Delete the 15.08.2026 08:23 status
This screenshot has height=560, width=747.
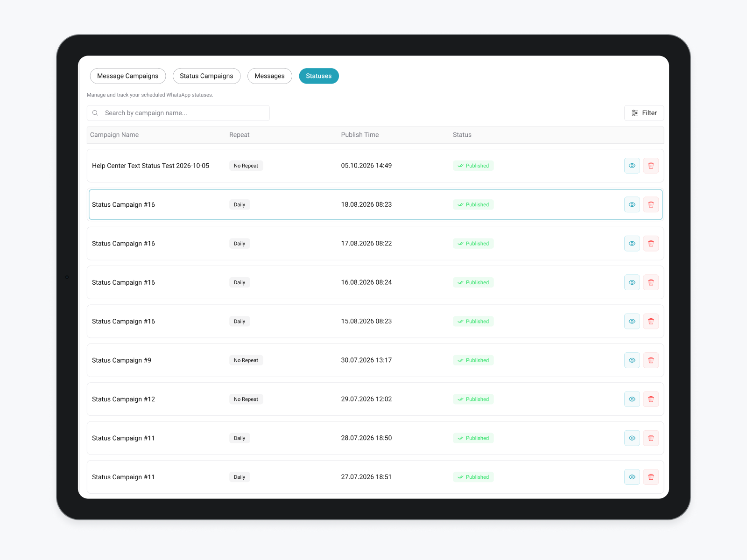coord(651,321)
